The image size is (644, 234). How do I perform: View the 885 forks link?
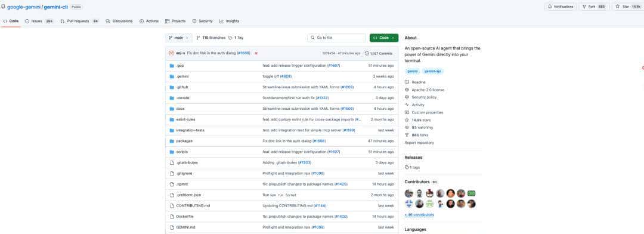(416, 135)
